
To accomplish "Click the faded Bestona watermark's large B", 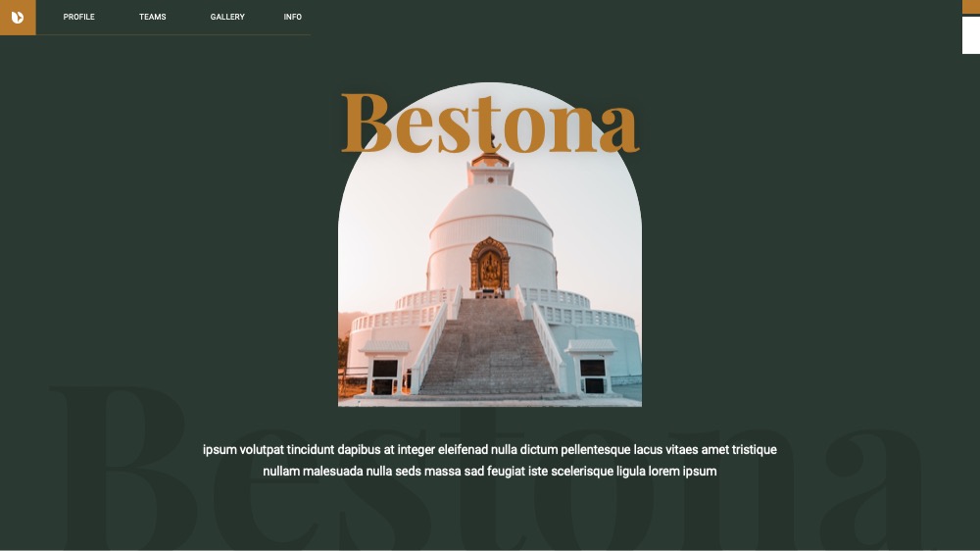I will coord(125,468).
